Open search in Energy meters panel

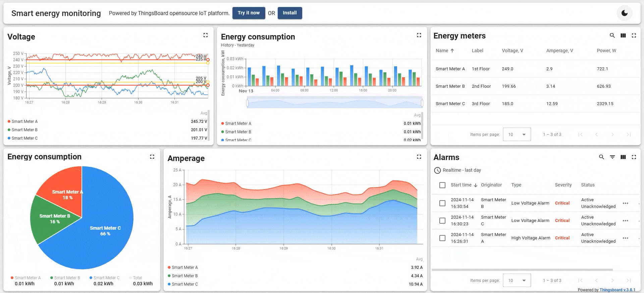[x=612, y=35]
